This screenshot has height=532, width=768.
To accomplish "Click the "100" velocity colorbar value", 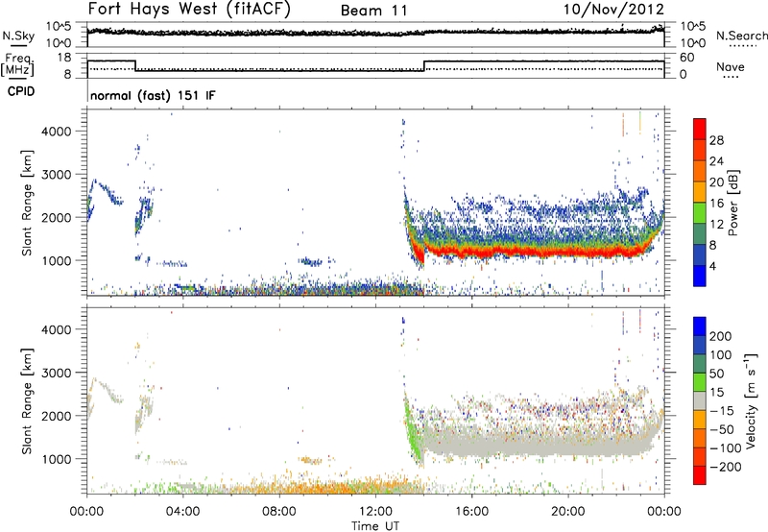I will (x=721, y=355).
